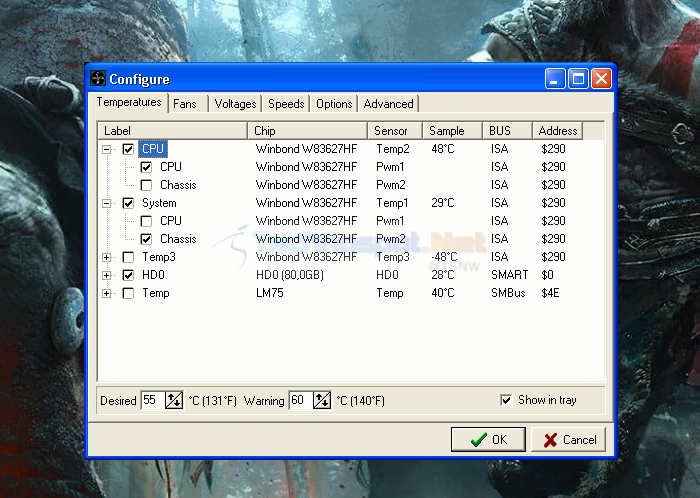Click the 'SMBus' bus cell
Screen dimensions: 700x498
tap(508, 293)
